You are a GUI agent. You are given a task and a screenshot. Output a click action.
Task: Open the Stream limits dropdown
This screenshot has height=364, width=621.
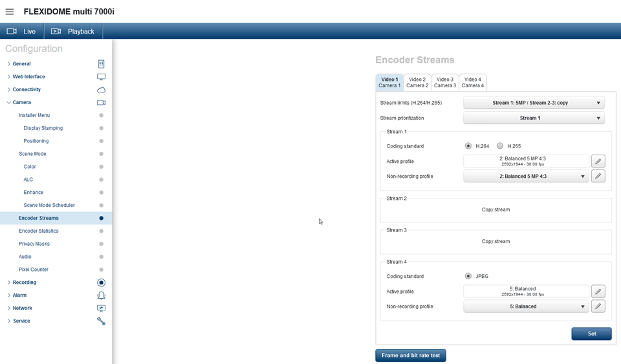coord(534,103)
